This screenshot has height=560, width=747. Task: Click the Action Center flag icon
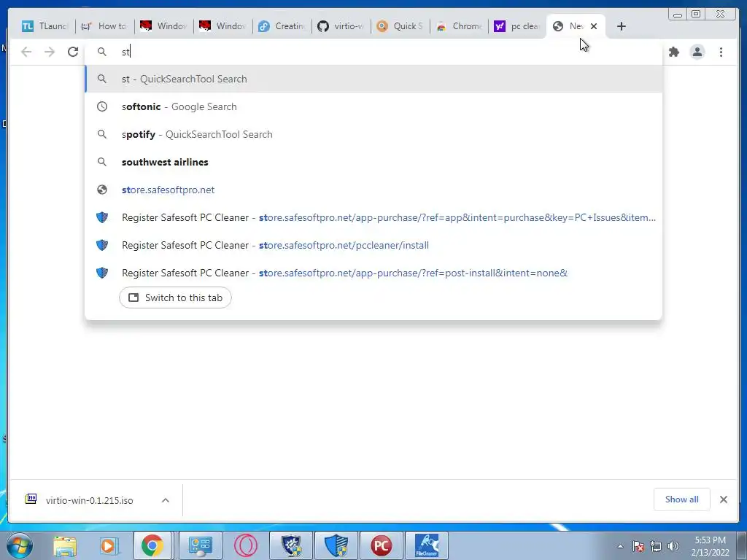pyautogui.click(x=638, y=546)
